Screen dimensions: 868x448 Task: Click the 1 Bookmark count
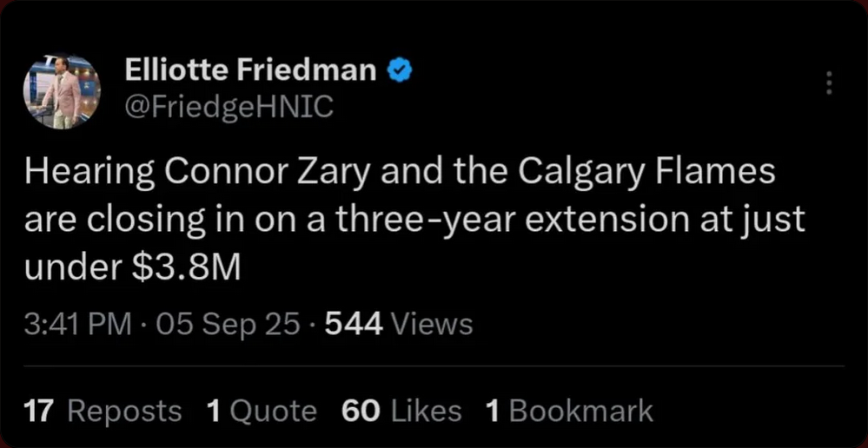[569, 410]
